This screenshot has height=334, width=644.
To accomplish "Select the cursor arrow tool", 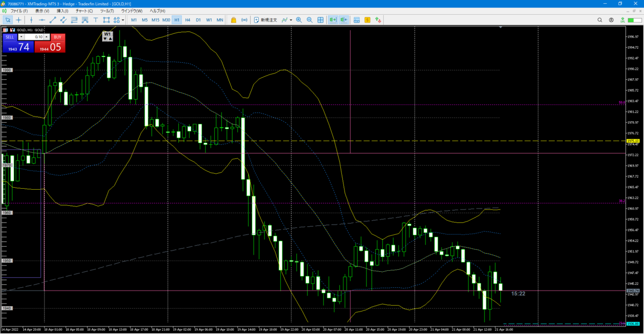I will [x=8, y=20].
